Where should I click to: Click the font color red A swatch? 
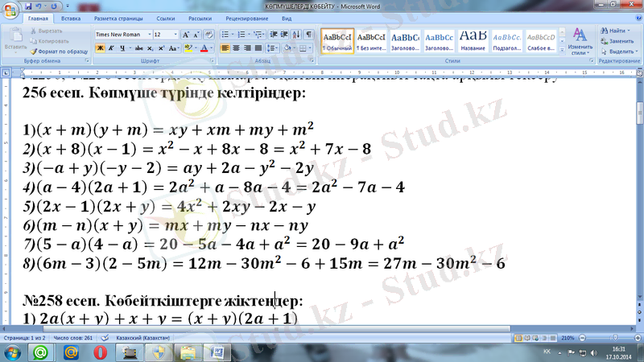[203, 48]
